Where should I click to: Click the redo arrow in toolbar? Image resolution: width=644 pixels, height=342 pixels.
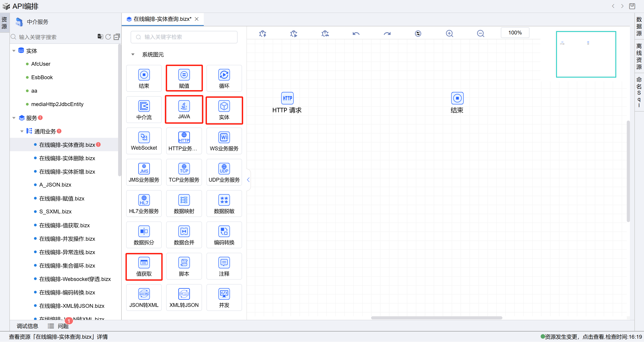pyautogui.click(x=387, y=34)
